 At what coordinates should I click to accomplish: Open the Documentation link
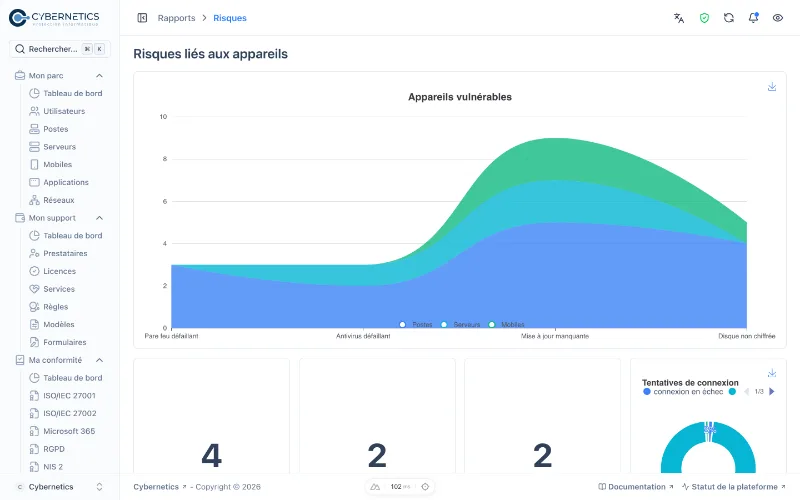(x=636, y=487)
